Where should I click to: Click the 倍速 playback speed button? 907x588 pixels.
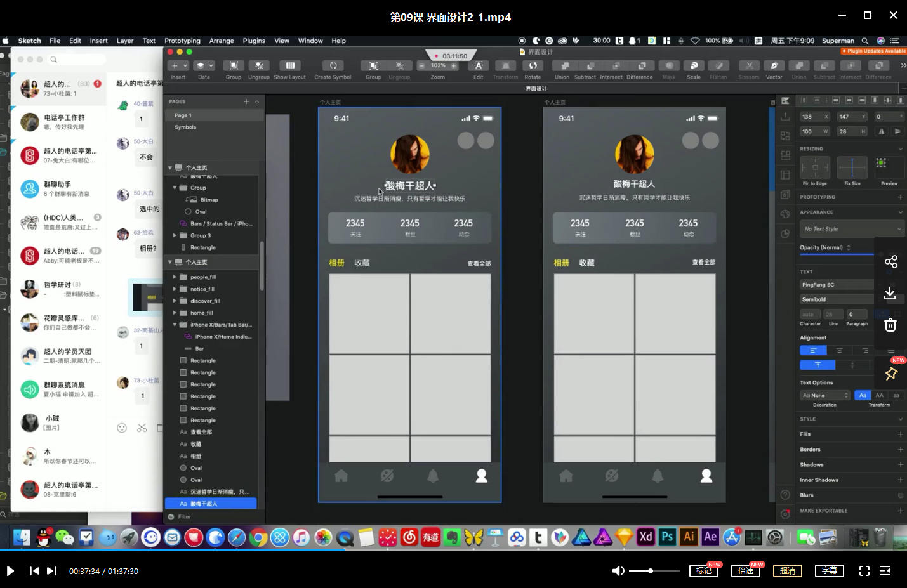(746, 571)
